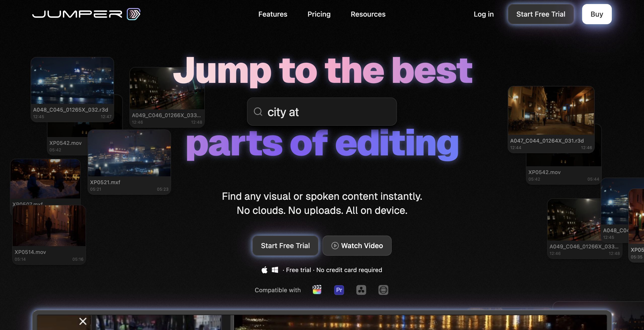Click the Avid Media Composer icon

(383, 290)
